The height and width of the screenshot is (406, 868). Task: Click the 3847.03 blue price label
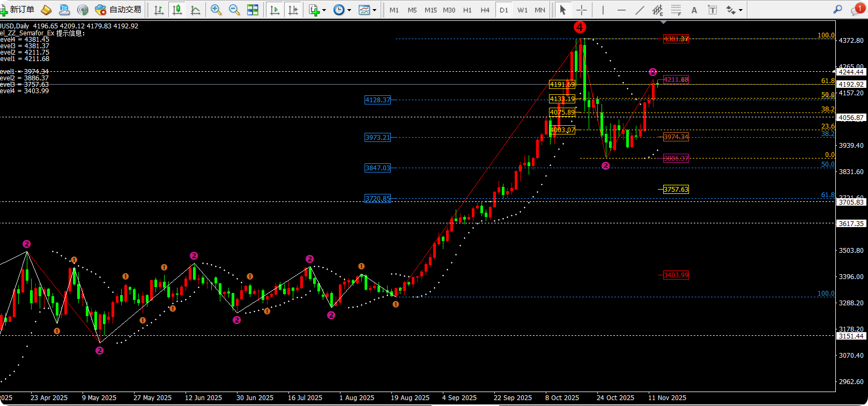(378, 168)
